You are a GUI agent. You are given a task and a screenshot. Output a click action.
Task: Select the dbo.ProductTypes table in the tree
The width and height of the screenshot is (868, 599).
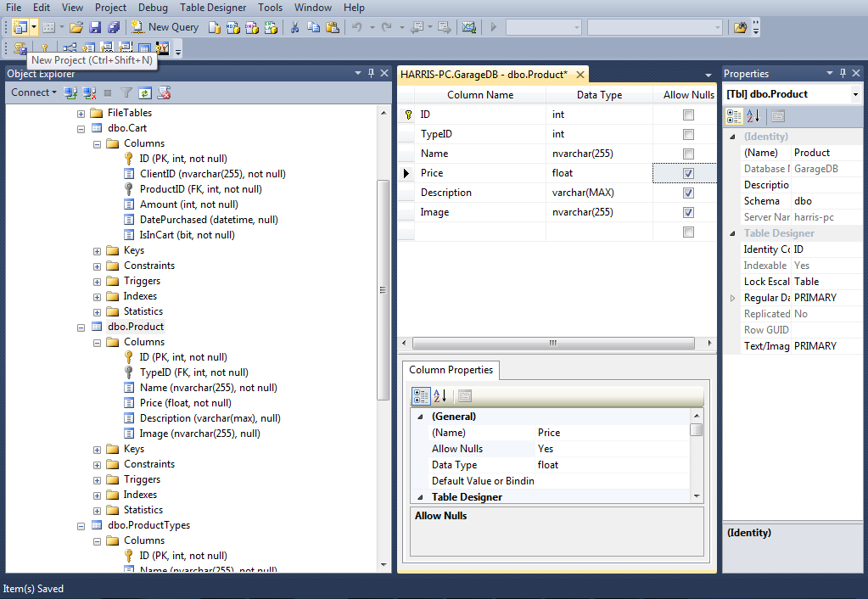(149, 525)
